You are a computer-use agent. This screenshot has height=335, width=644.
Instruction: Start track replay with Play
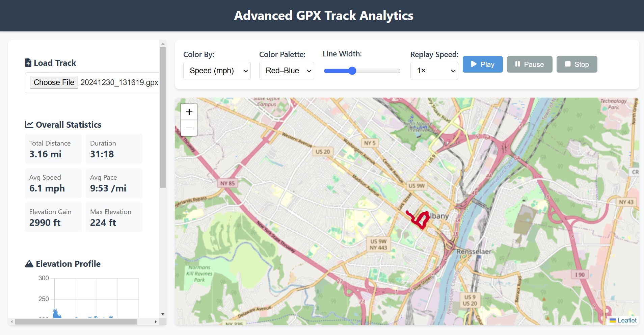pos(482,64)
